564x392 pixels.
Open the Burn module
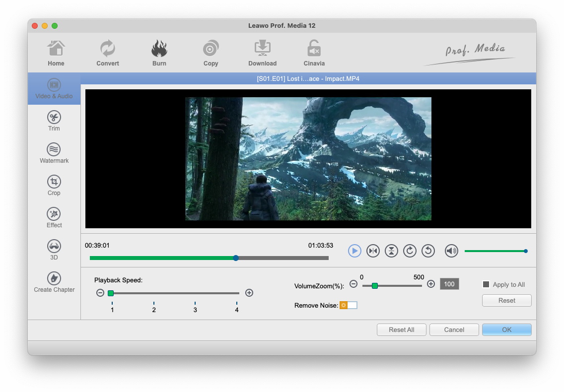(x=159, y=53)
